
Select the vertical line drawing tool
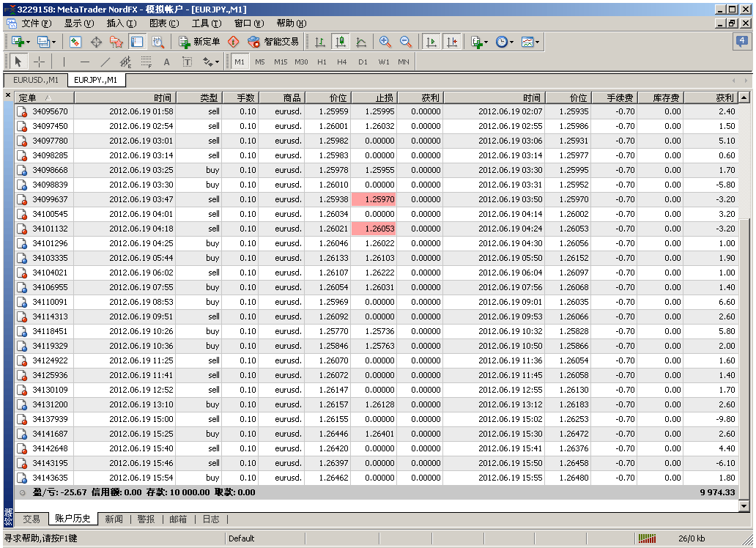click(x=64, y=62)
